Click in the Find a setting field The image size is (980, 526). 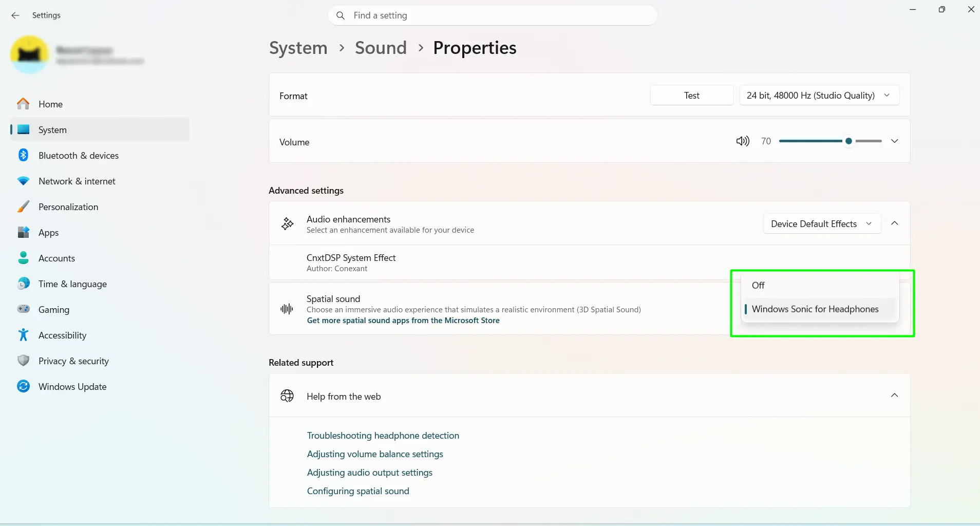493,15
